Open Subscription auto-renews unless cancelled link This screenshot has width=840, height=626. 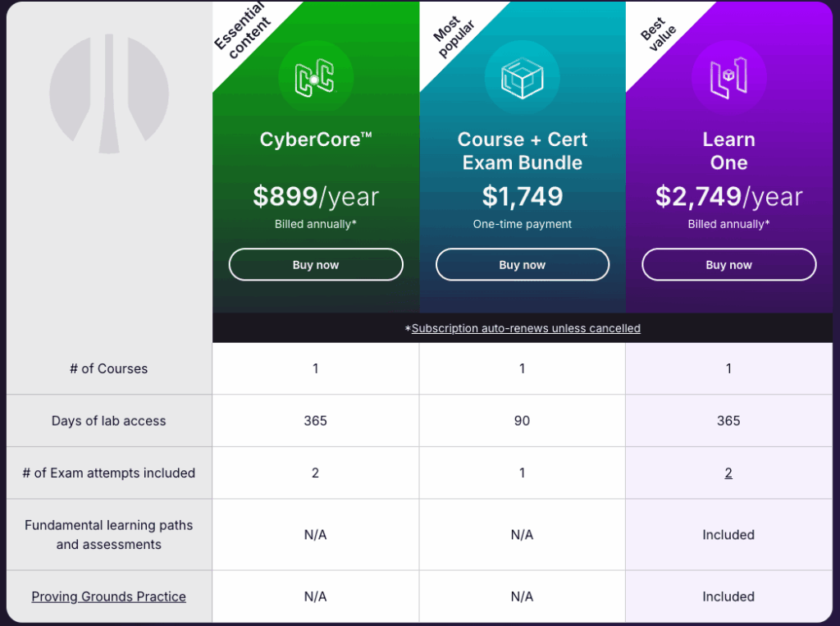click(526, 328)
